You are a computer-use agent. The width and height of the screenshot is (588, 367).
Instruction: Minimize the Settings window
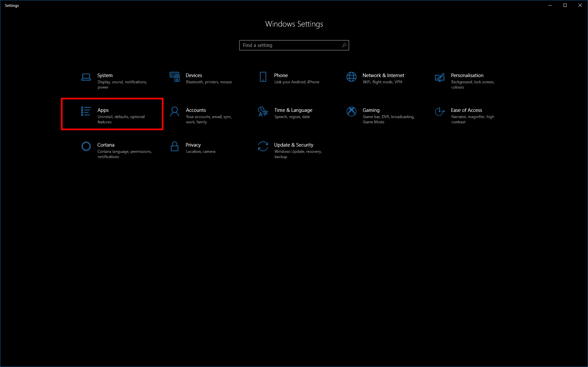click(550, 5)
